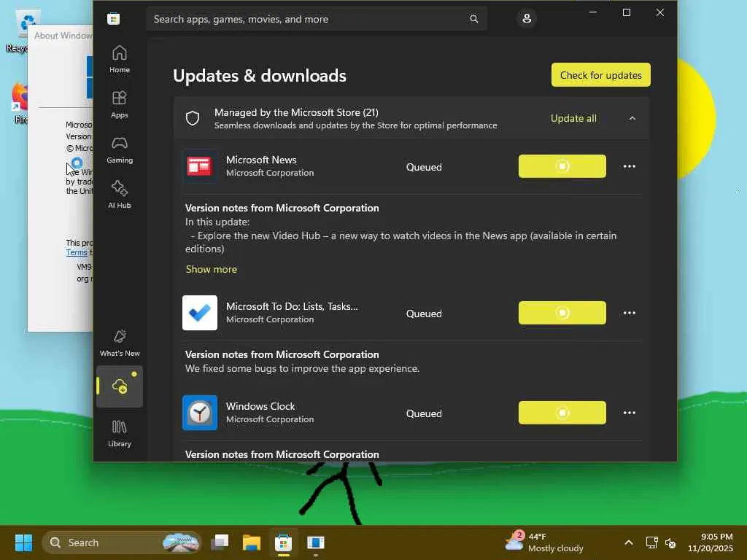This screenshot has height=560, width=747.
Task: Click the network status tray icon
Action: (x=651, y=542)
